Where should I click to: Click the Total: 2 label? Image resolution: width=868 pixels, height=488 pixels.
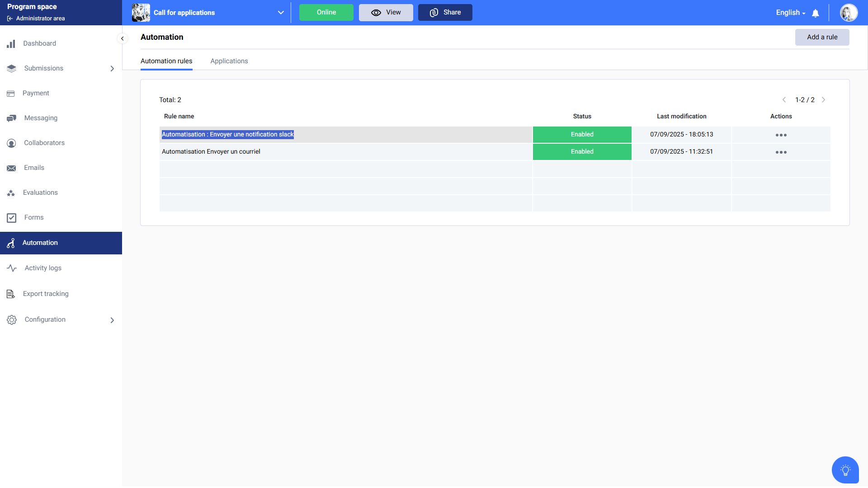click(x=170, y=100)
